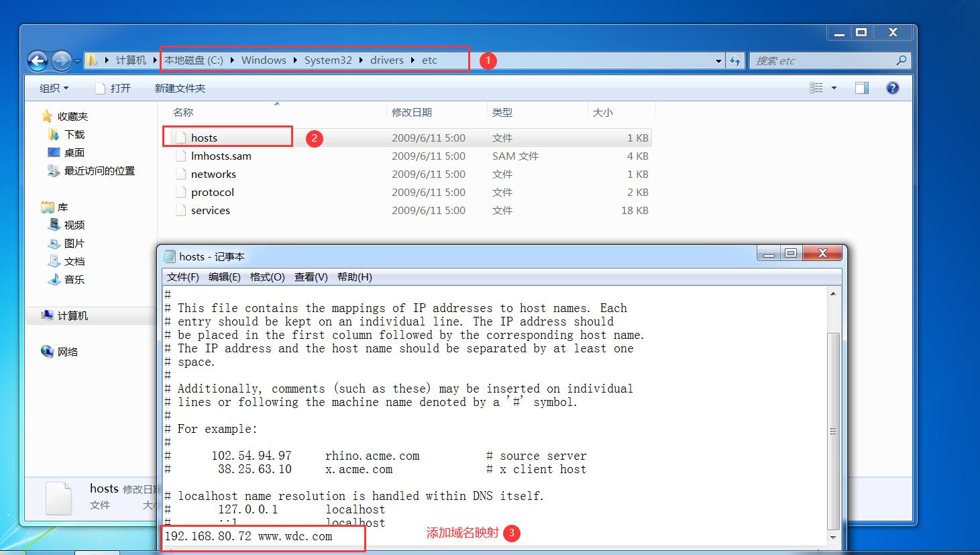Maximize the Explorer window

tap(862, 32)
